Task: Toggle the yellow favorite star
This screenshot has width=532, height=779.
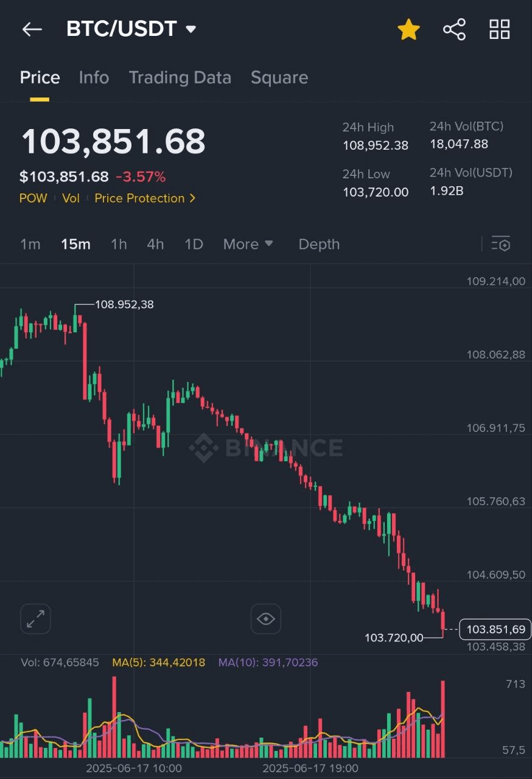Action: (408, 29)
